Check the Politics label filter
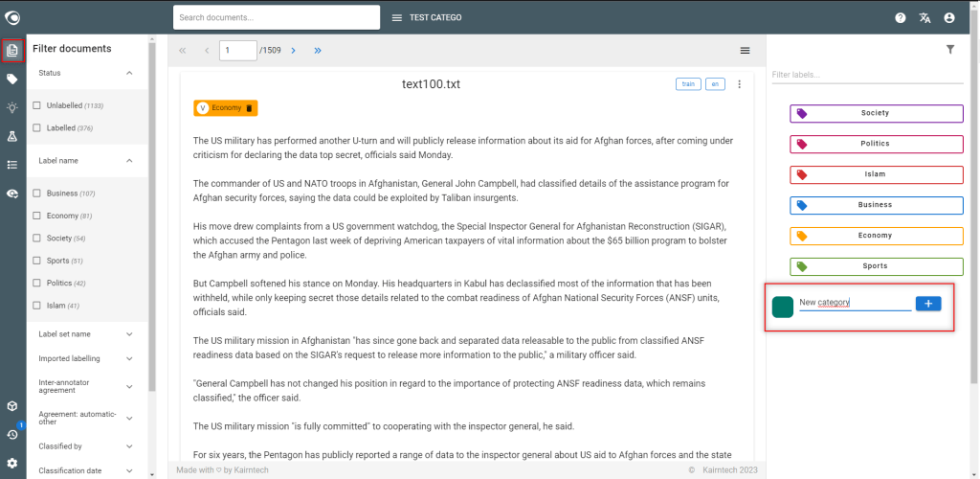Image resolution: width=980 pixels, height=479 pixels. (x=37, y=284)
